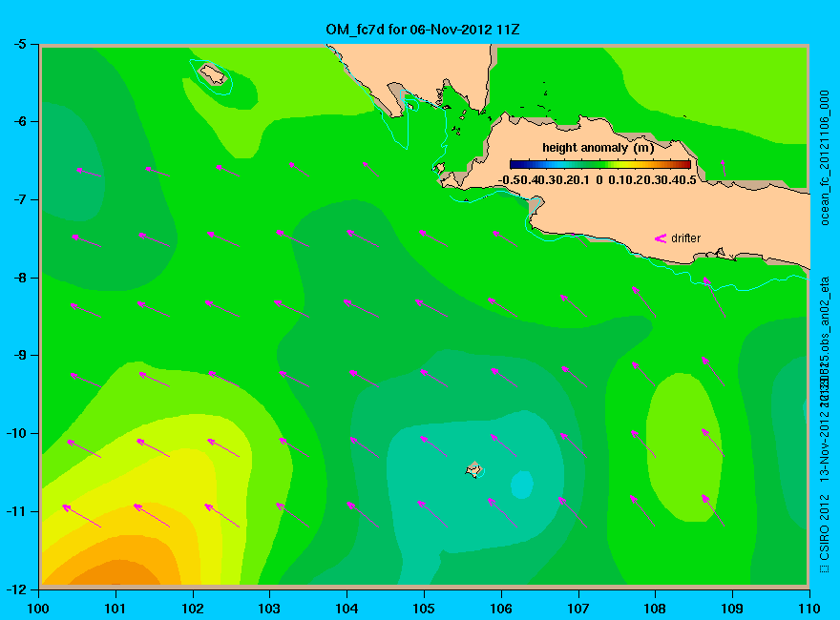The height and width of the screenshot is (620, 840).
Task: Click the x-axis label '108'
Action: pos(655,609)
